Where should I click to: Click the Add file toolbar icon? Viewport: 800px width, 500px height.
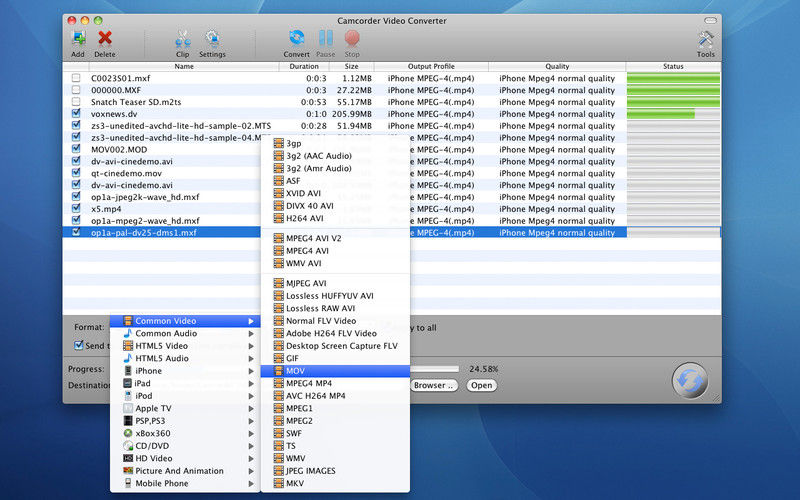click(78, 39)
